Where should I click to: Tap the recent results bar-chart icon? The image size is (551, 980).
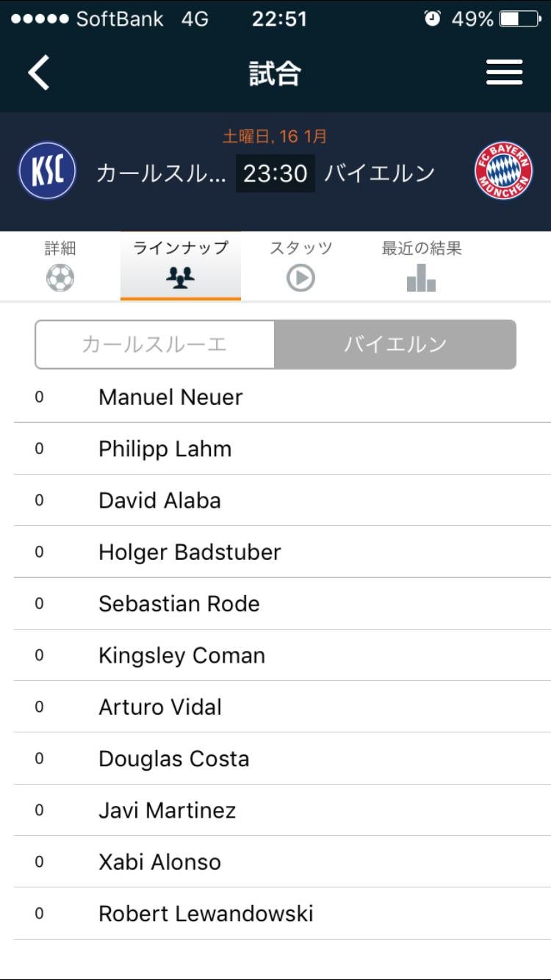(421, 278)
